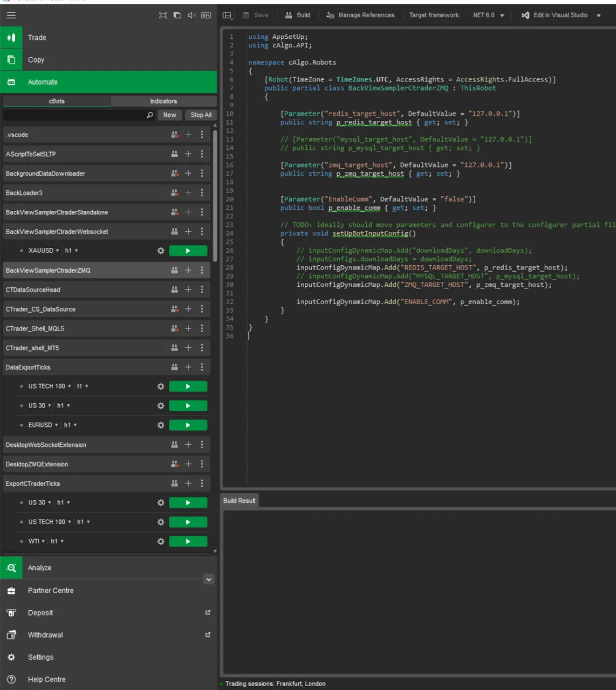This screenshot has width=616, height=690.
Task: Expand sidebar with chevron below Analyze
Action: click(x=209, y=579)
